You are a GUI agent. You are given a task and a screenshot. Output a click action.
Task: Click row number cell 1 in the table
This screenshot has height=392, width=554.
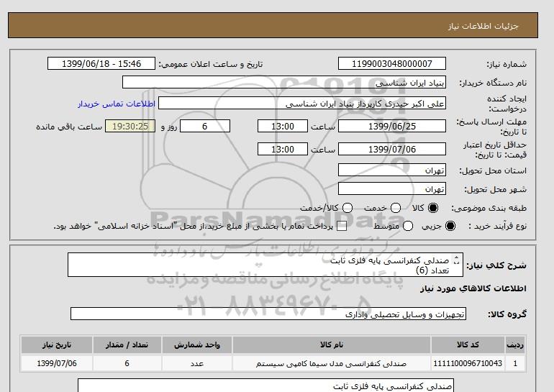pyautogui.click(x=515, y=363)
